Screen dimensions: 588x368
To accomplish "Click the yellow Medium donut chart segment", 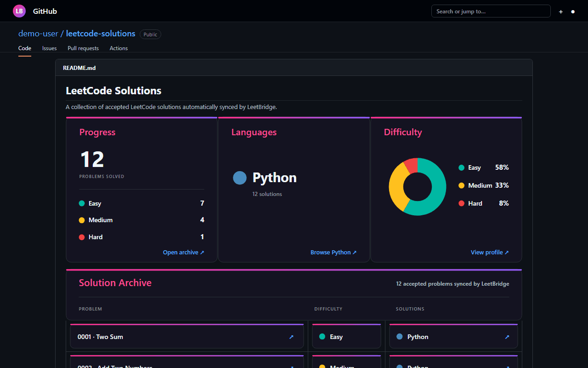I will 396,186.
